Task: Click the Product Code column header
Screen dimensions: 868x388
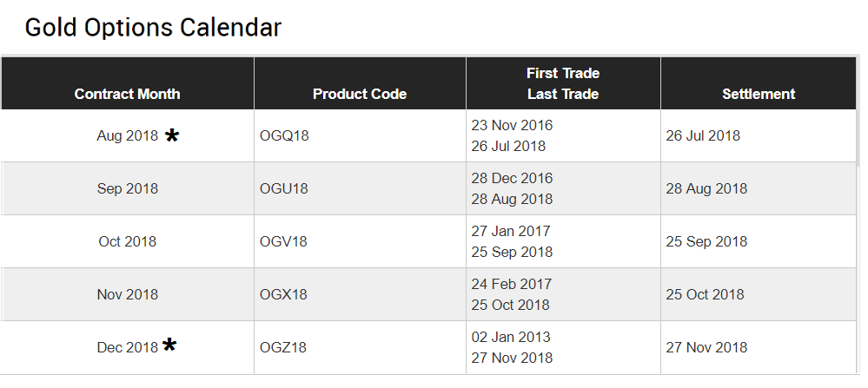Action: (x=360, y=94)
